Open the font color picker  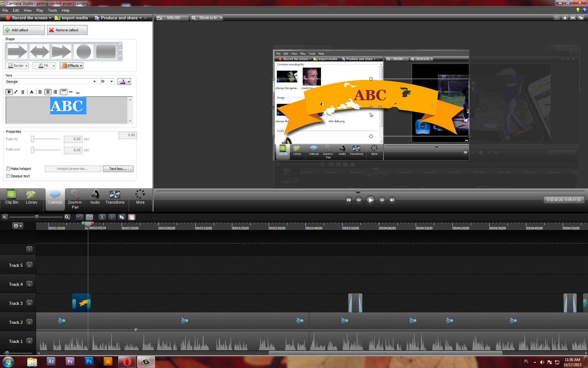[x=124, y=81]
